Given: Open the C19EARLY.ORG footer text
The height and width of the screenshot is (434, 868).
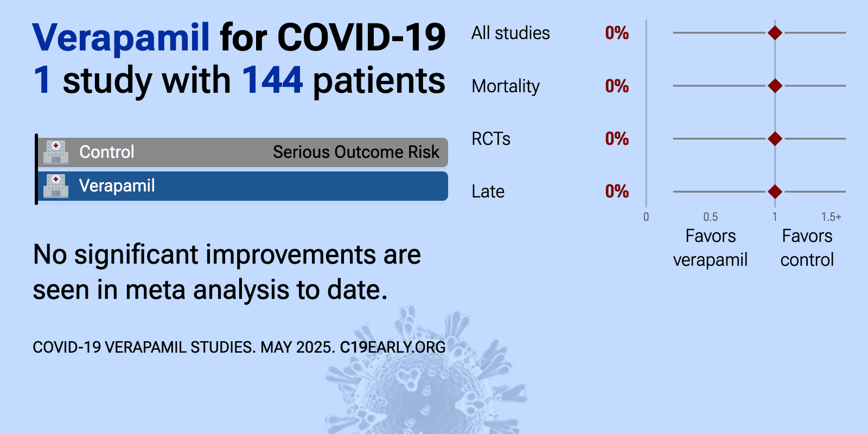Looking at the screenshot, I should pos(393,347).
